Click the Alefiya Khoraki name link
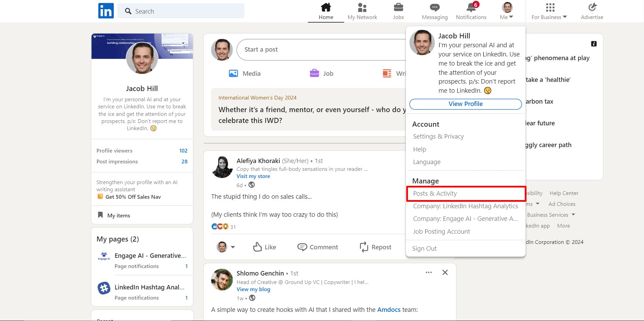This screenshot has width=644, height=321. click(258, 161)
